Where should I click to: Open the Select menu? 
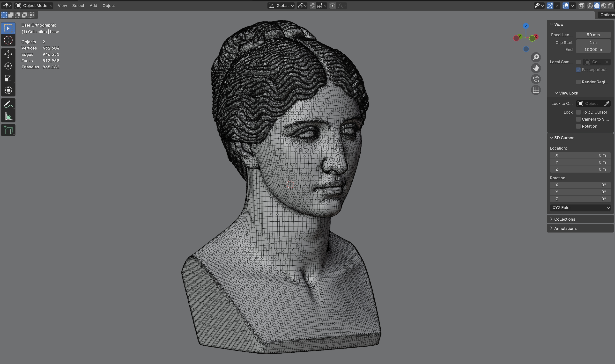[x=78, y=6]
